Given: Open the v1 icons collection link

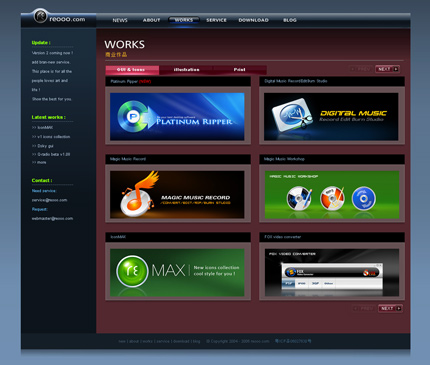Looking at the screenshot, I should pyautogui.click(x=51, y=137).
